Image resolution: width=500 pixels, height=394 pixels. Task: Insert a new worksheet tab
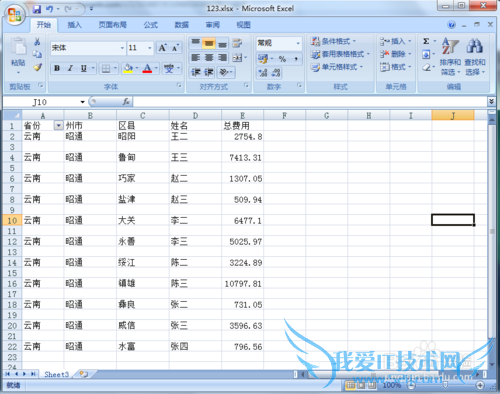click(83, 374)
